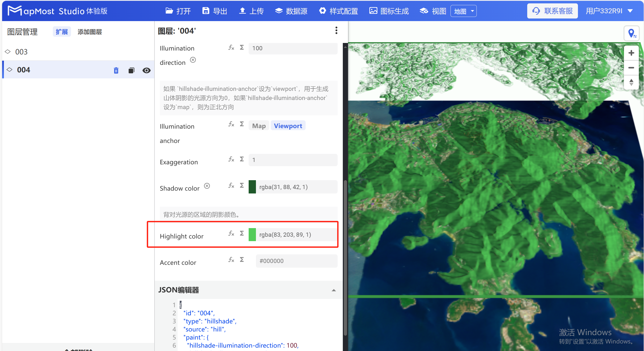Duplicate layer 004 using copy icon
Image resolution: width=644 pixels, height=351 pixels.
click(131, 70)
